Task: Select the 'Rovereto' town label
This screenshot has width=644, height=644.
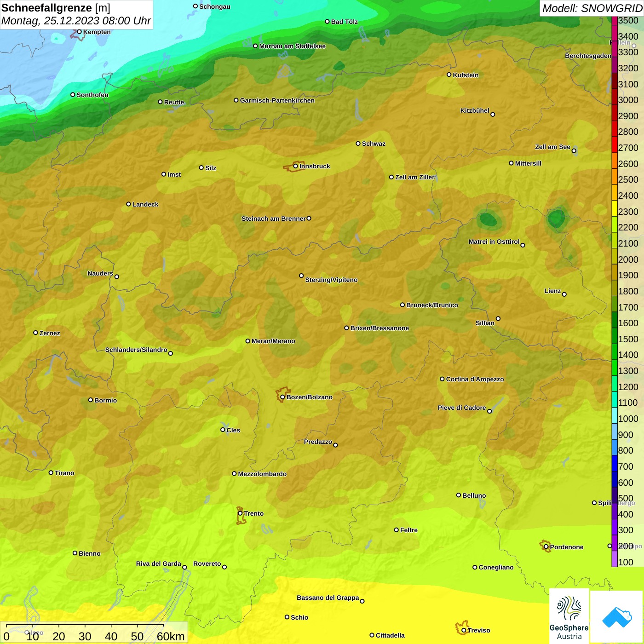Action: pos(207,563)
